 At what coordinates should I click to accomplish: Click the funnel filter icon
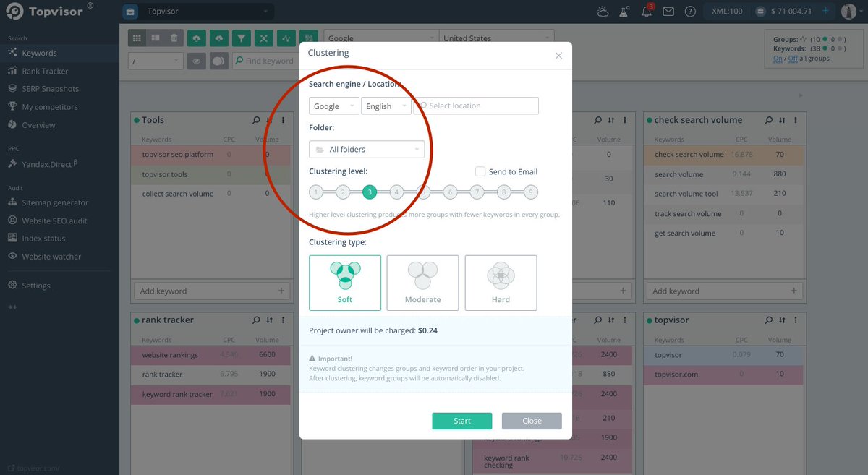pyautogui.click(x=242, y=38)
